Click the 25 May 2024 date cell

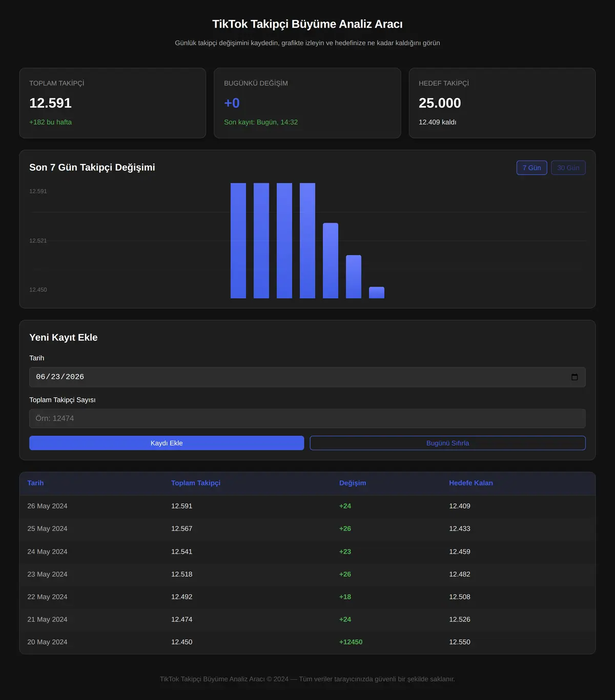click(x=47, y=529)
